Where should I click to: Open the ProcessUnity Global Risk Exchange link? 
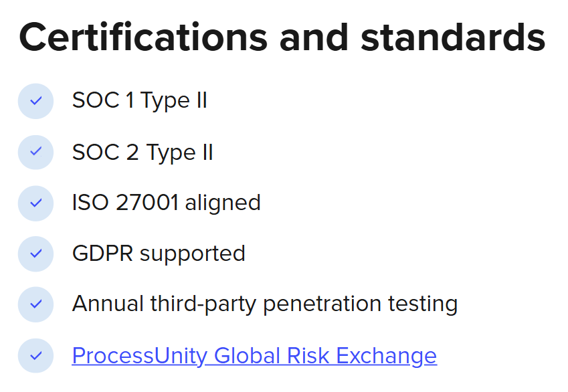pyautogui.click(x=254, y=356)
